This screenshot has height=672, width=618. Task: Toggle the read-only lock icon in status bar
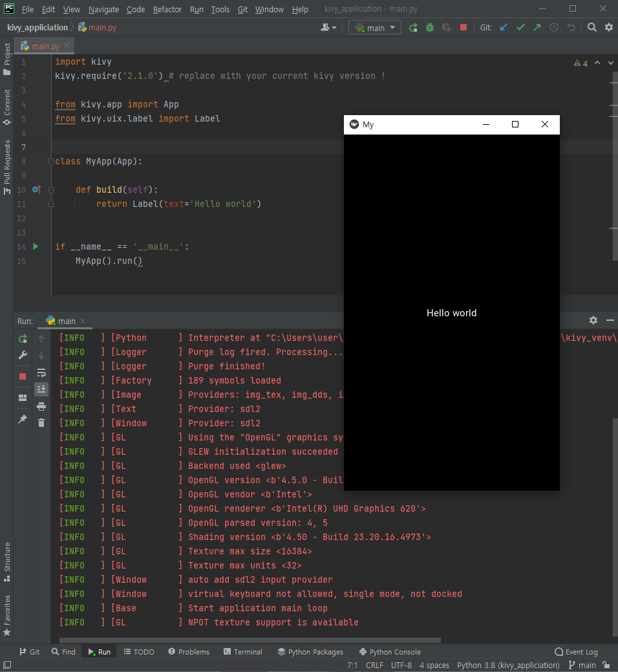pyautogui.click(x=606, y=665)
